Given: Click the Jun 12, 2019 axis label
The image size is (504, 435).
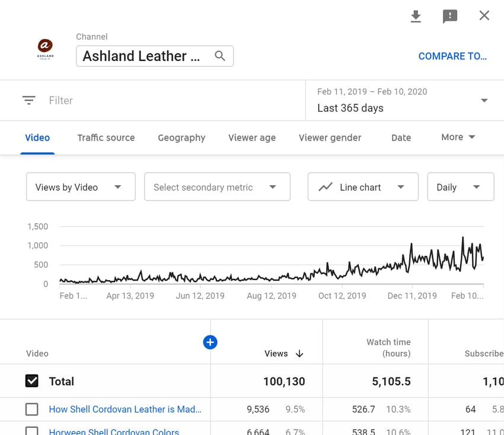Looking at the screenshot, I should [200, 296].
